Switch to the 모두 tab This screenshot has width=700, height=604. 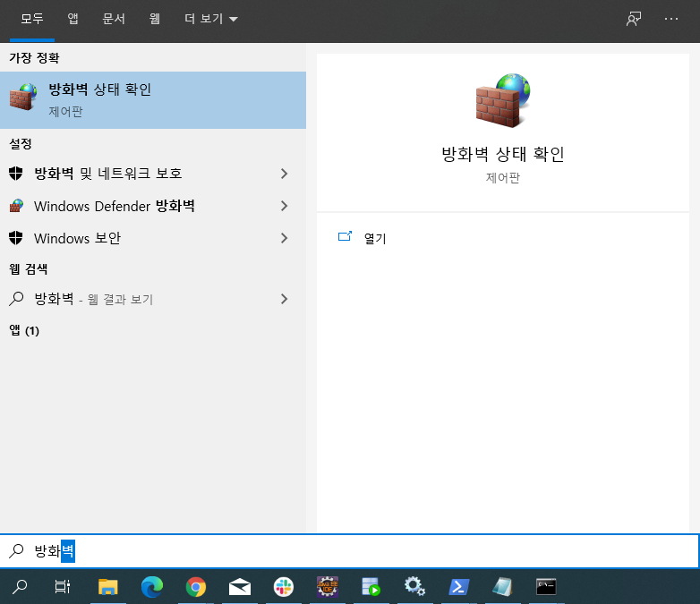(32, 19)
